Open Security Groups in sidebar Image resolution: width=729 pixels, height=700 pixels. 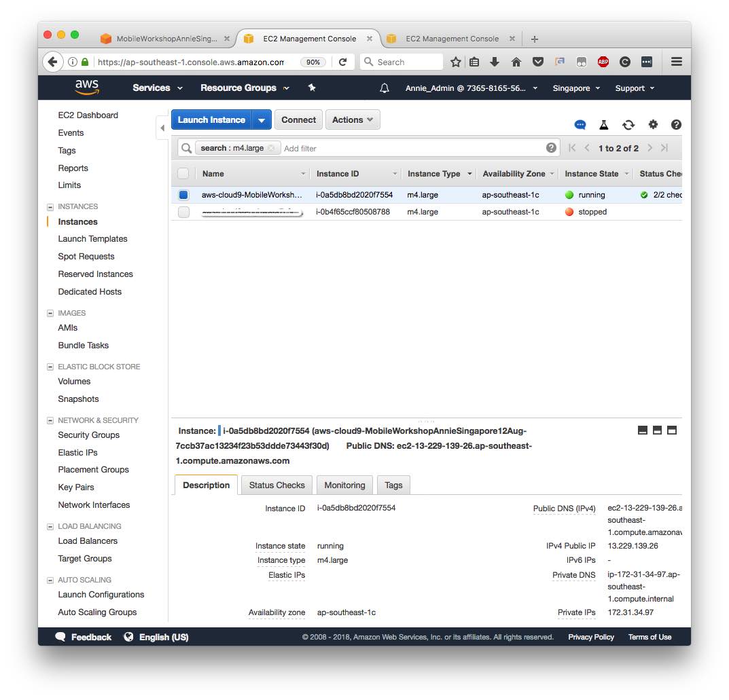(88, 435)
